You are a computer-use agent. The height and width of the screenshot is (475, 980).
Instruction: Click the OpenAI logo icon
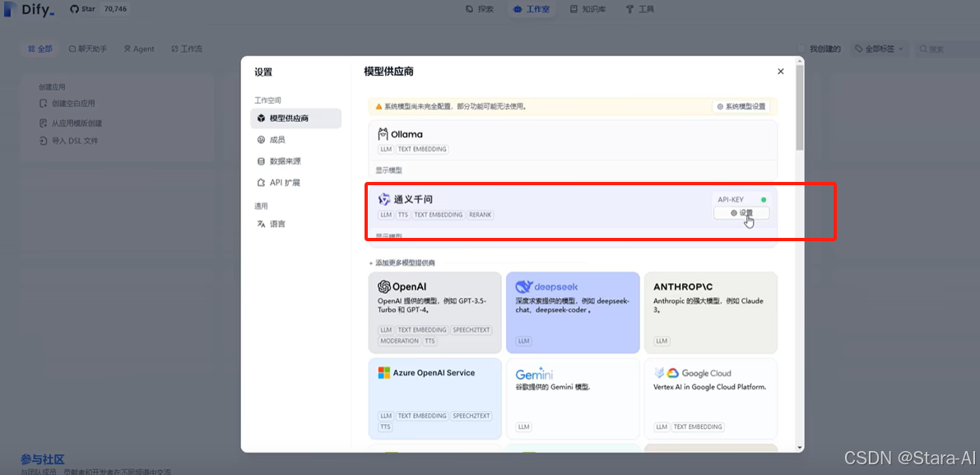point(384,286)
